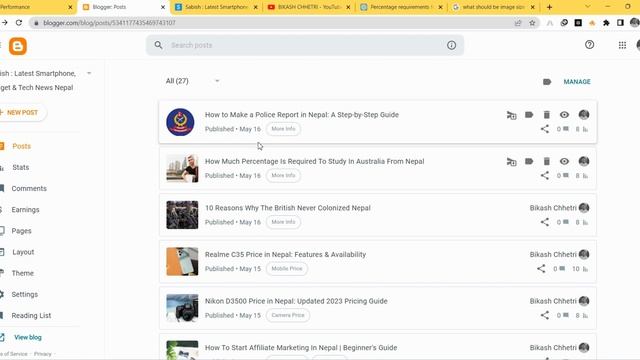Open Realme C35 post thumbnail
This screenshot has width=640, height=360.
click(x=182, y=261)
